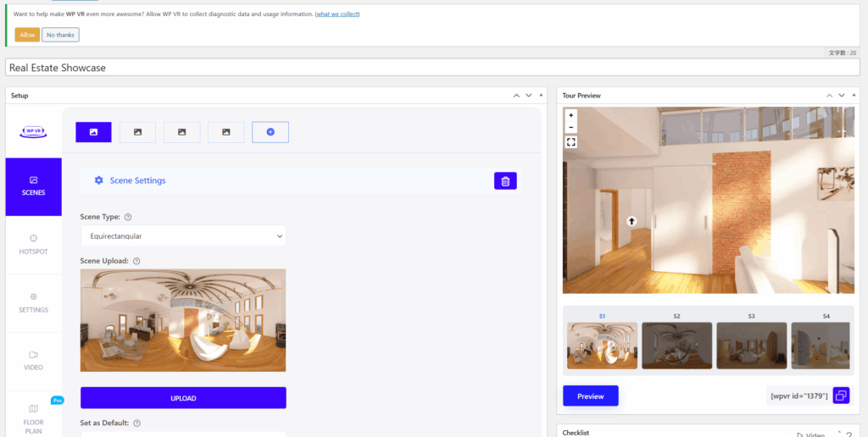The height and width of the screenshot is (437, 868).
Task: Click the Scene Settings heading text
Action: pos(138,180)
